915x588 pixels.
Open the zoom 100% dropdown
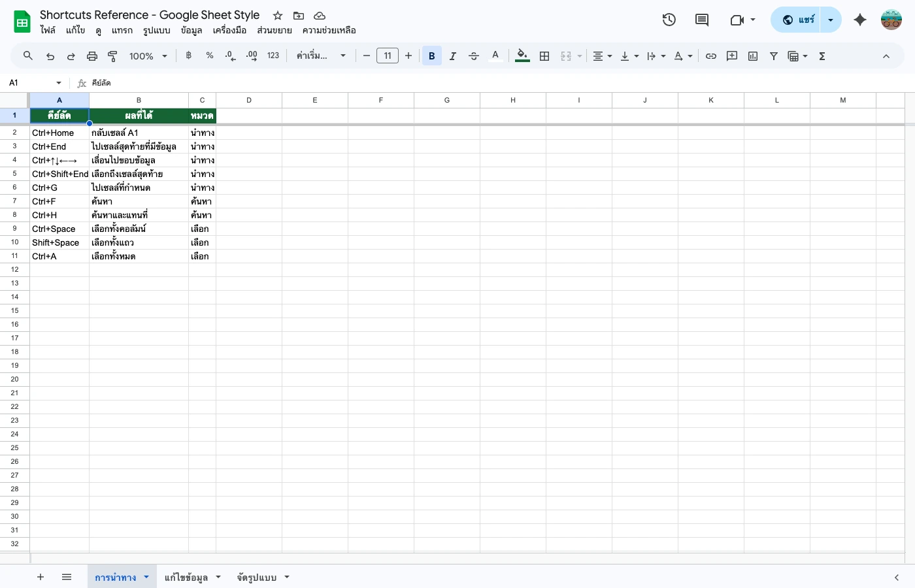pos(147,56)
